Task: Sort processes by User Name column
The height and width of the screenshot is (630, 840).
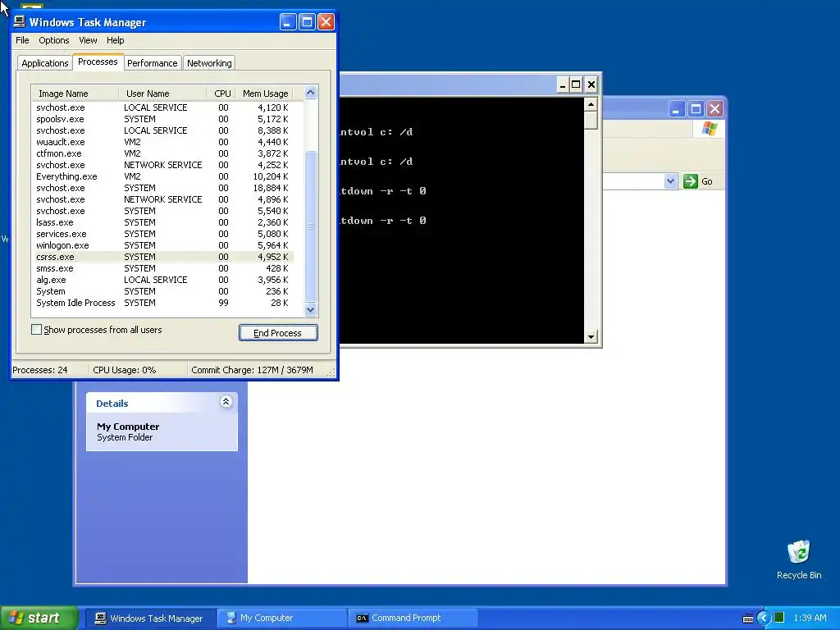Action: (162, 94)
